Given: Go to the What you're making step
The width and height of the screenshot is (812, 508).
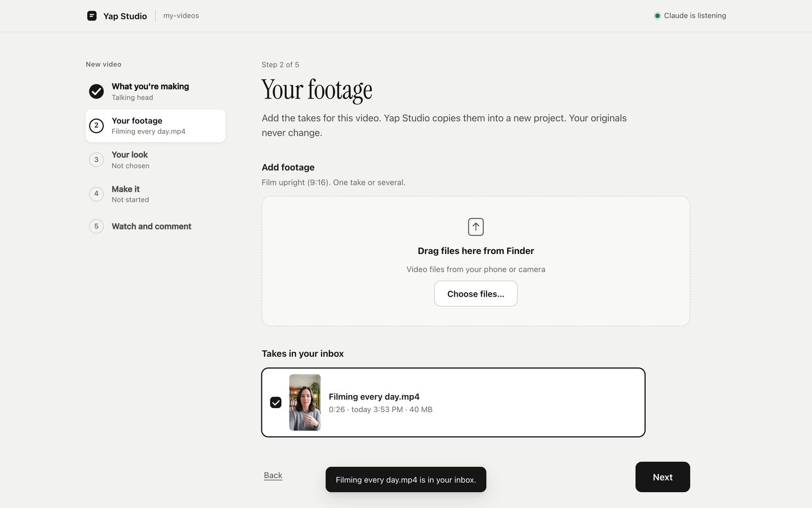Looking at the screenshot, I should (155, 91).
